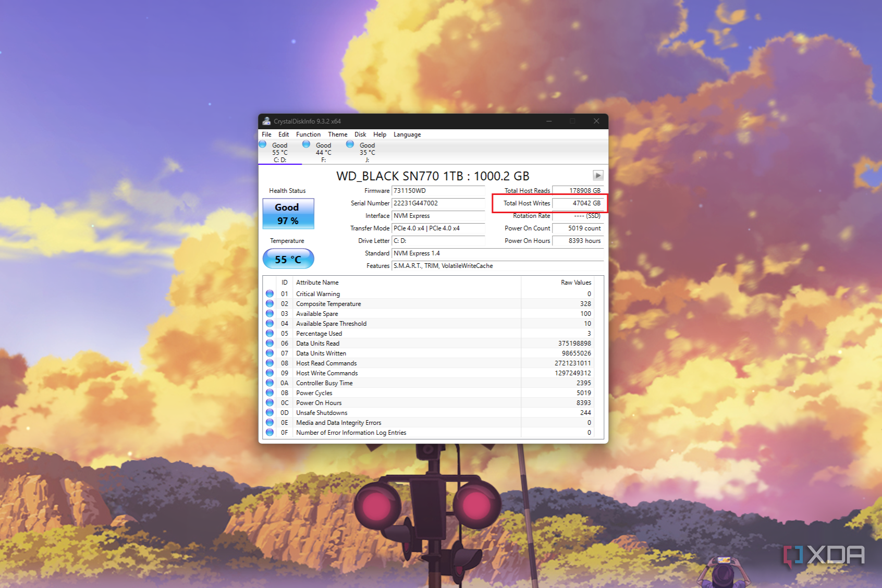Click the Interface field NVM Express

coord(438,216)
